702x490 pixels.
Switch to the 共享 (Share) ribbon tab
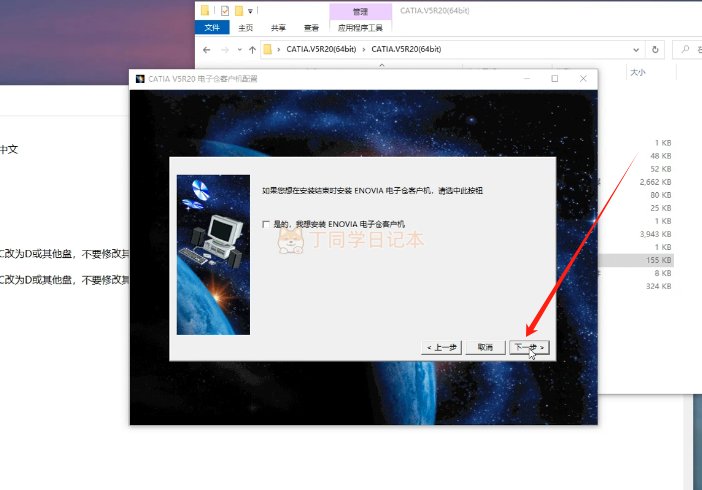click(279, 28)
